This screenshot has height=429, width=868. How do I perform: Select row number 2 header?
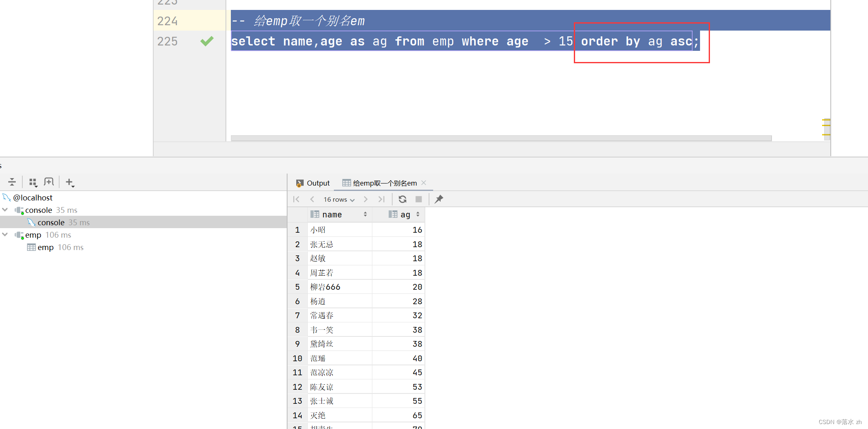pyautogui.click(x=297, y=244)
